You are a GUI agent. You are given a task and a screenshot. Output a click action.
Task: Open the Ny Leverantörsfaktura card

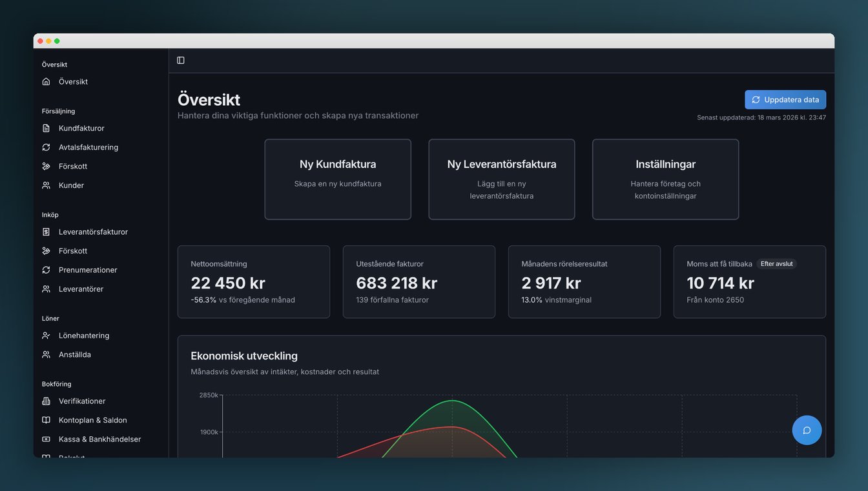[502, 179]
